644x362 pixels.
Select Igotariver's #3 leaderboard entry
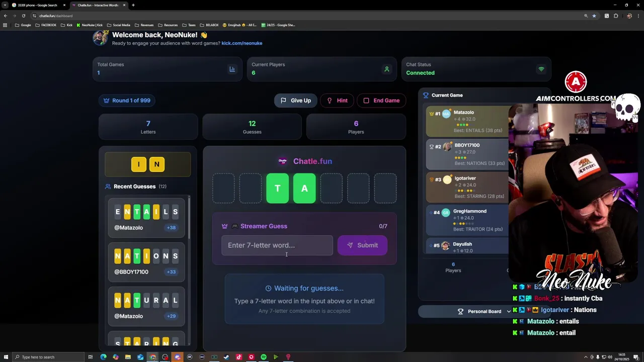click(467, 187)
